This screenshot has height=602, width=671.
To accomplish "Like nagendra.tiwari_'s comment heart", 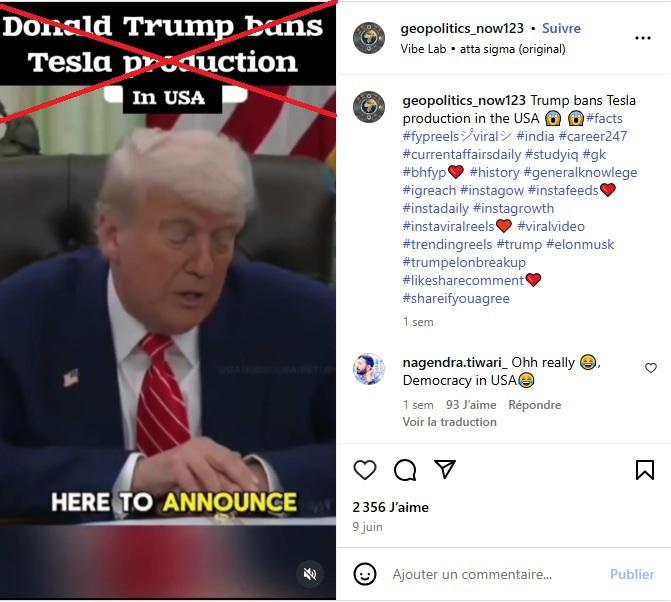I will [651, 368].
